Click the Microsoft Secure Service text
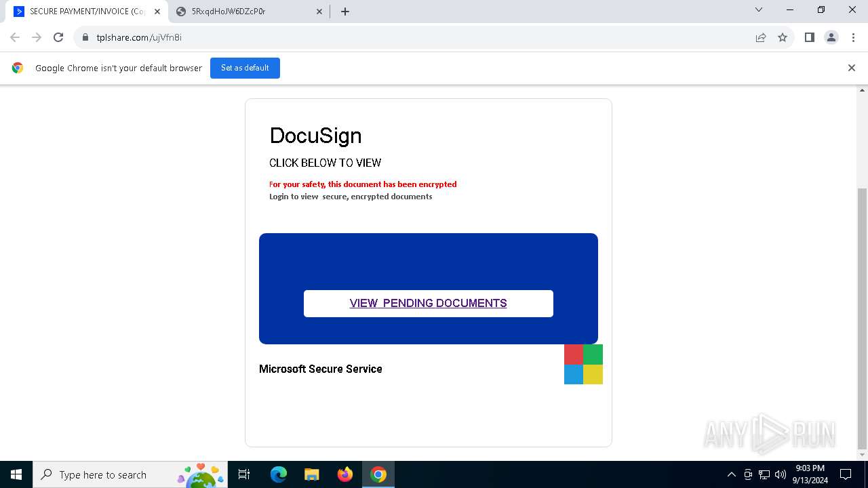868x488 pixels. pyautogui.click(x=321, y=369)
